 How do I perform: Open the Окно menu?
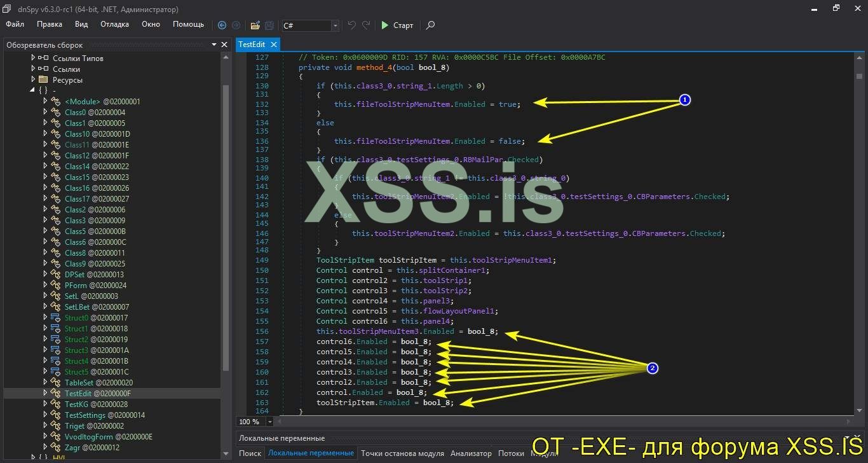pyautogui.click(x=151, y=24)
